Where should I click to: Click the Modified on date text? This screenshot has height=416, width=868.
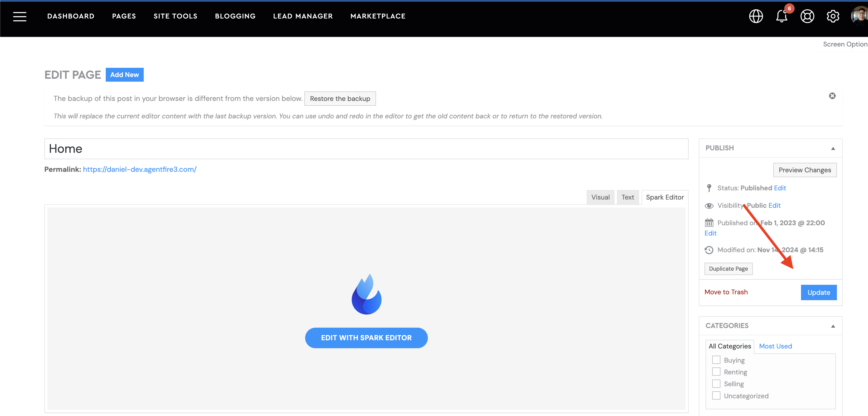click(x=770, y=250)
